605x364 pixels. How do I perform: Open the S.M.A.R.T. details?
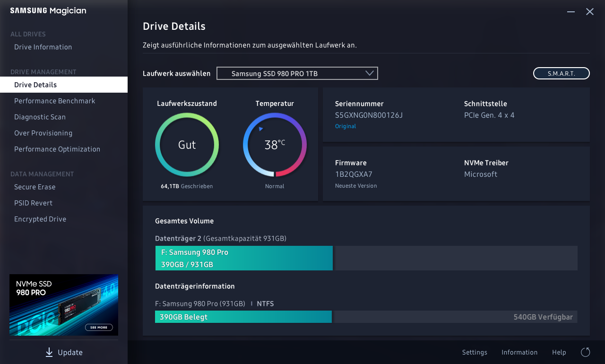coord(562,73)
